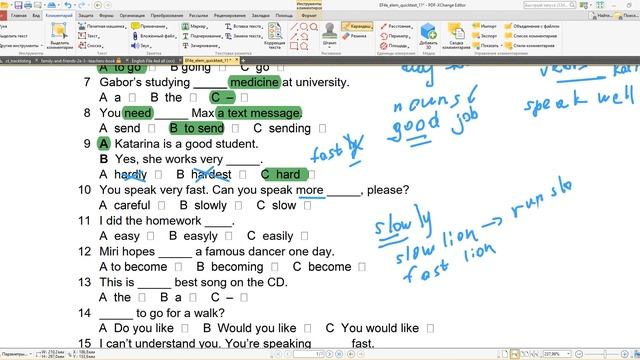The width and height of the screenshot is (640, 360).
Task: Select the Rectangle shape tool
Action: (x=294, y=46)
